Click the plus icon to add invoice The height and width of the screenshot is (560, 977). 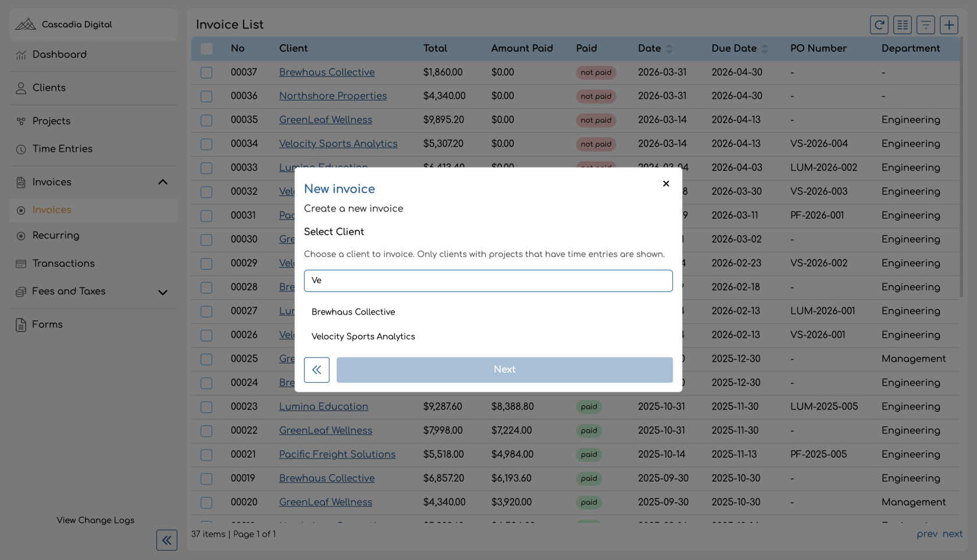(949, 24)
